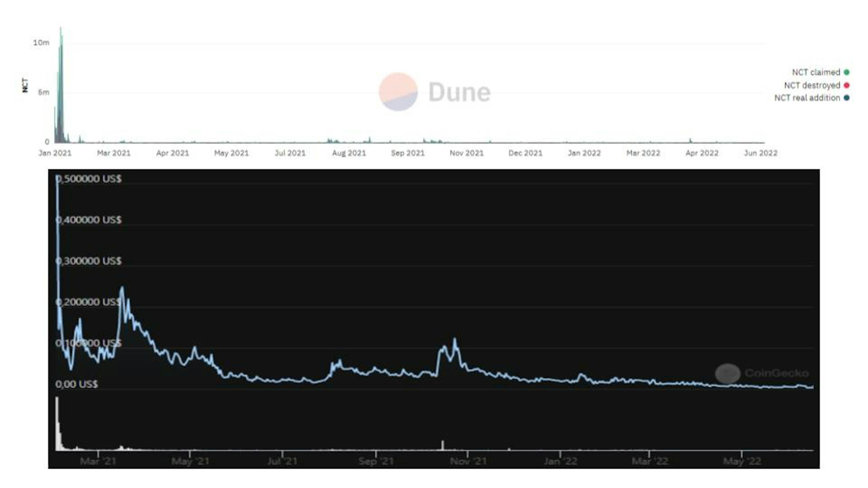Image resolution: width=868 pixels, height=488 pixels.
Task: Click the 0,400000 US$ price label
Action: (x=89, y=220)
